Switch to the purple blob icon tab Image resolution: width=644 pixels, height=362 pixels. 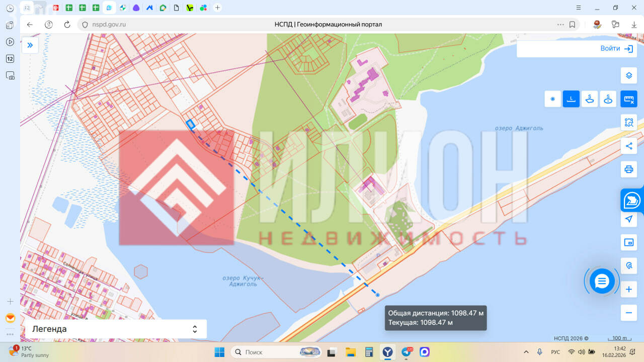136,8
